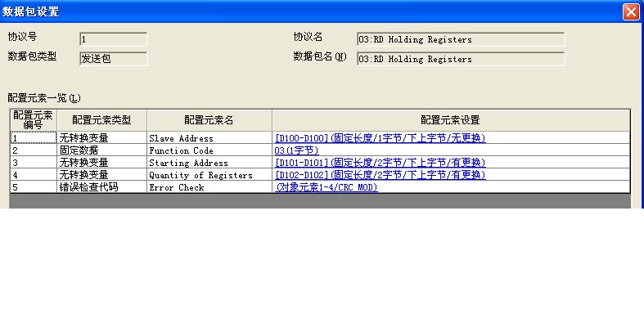This screenshot has width=644, height=314.
Task: Click the 协议号 field showing 1
Action: [x=114, y=39]
